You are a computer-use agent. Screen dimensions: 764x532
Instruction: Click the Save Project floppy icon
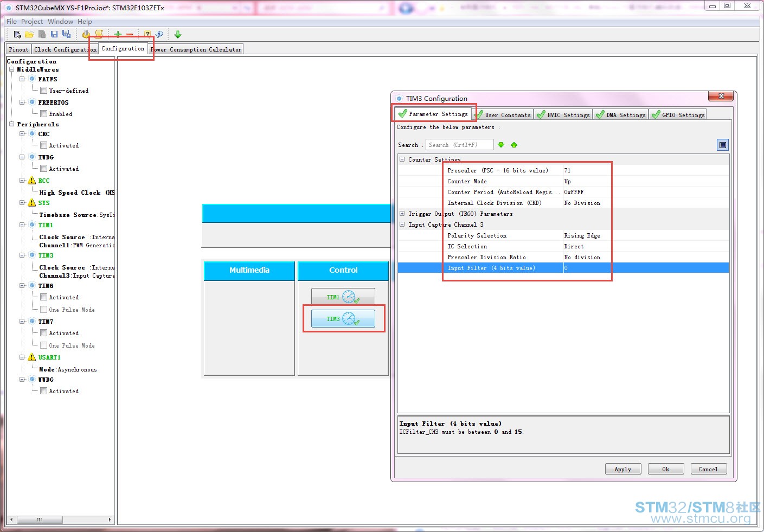pos(54,34)
